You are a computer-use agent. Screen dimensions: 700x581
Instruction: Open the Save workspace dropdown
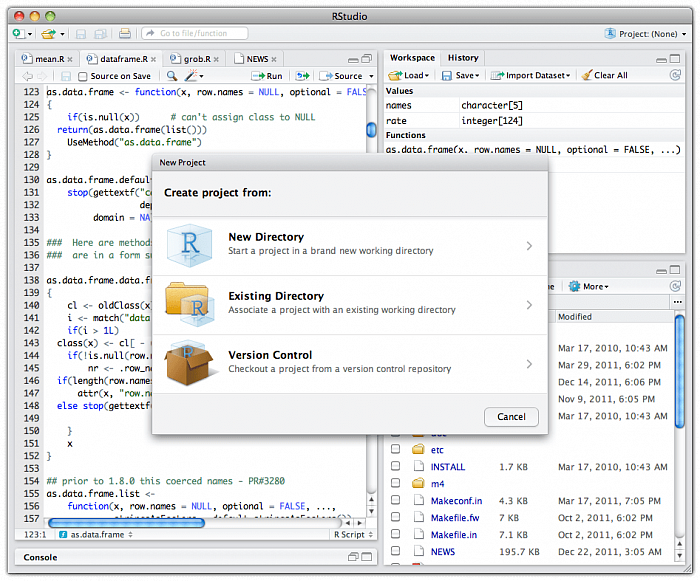coord(461,75)
